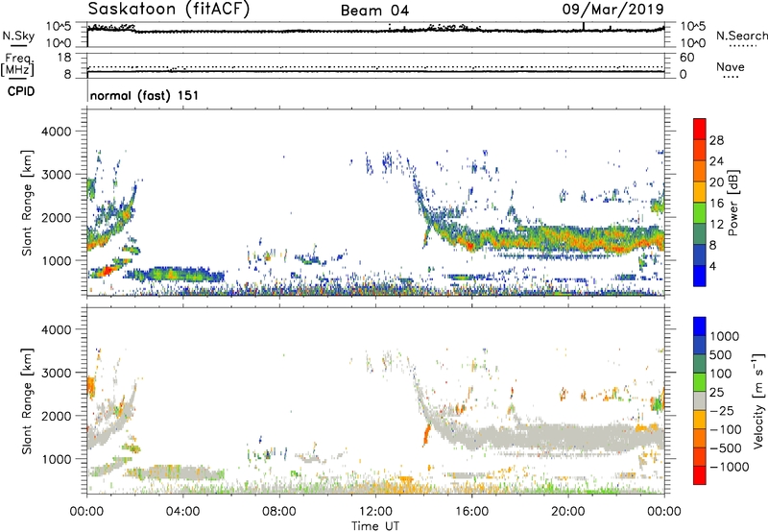The height and width of the screenshot is (532, 768).
Task: Click the power colorbar value 24
Action: pyautogui.click(x=716, y=161)
